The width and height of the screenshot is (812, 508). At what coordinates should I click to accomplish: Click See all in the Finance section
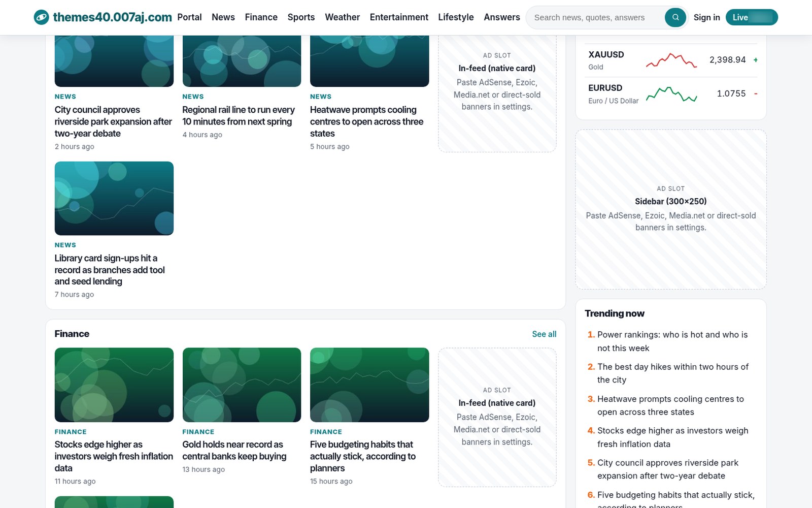[544, 334]
